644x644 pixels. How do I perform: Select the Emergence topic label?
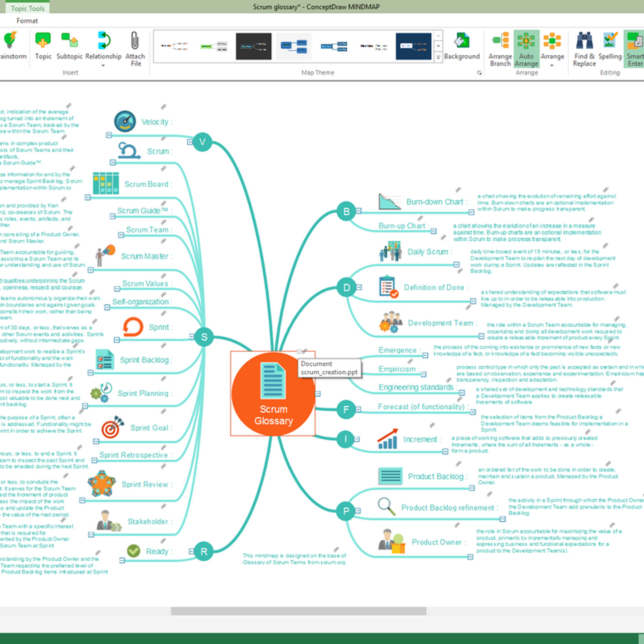click(x=399, y=350)
